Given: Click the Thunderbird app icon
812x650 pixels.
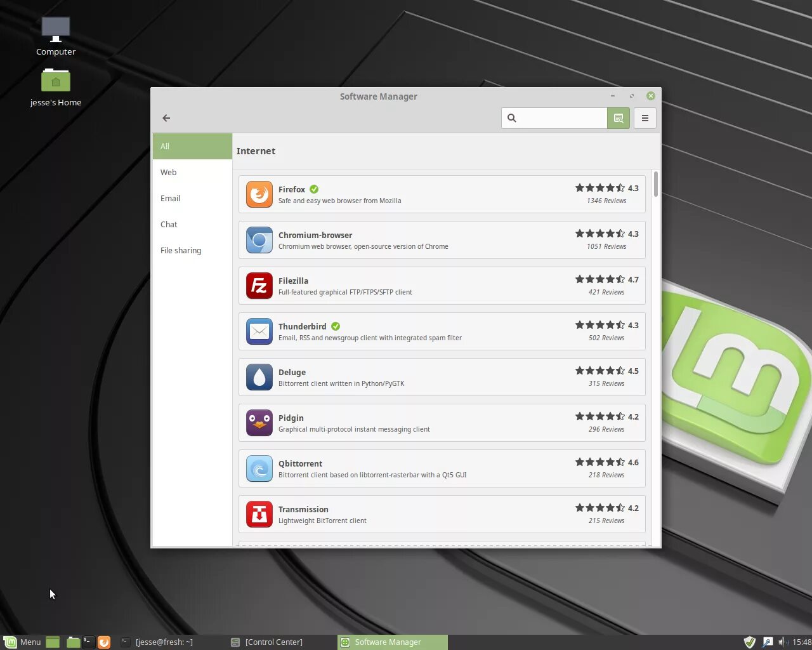Looking at the screenshot, I should point(259,331).
